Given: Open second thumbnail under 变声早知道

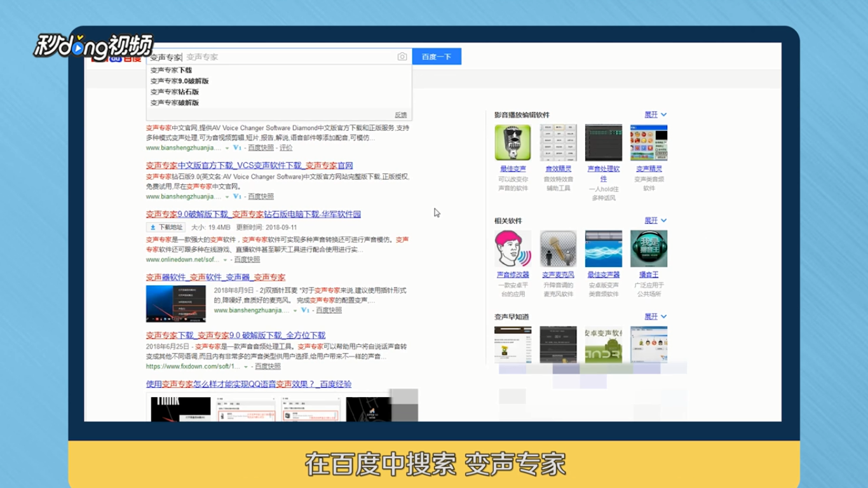Looking at the screenshot, I should click(x=558, y=344).
